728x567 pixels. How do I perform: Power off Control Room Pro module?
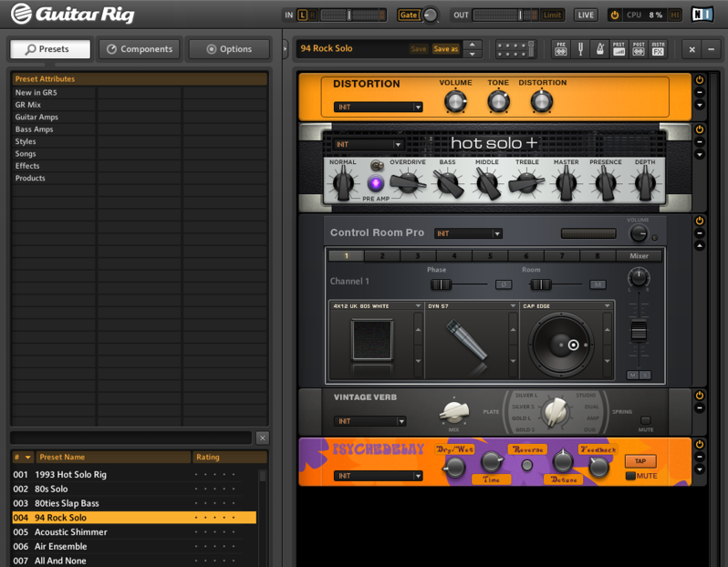click(x=699, y=221)
